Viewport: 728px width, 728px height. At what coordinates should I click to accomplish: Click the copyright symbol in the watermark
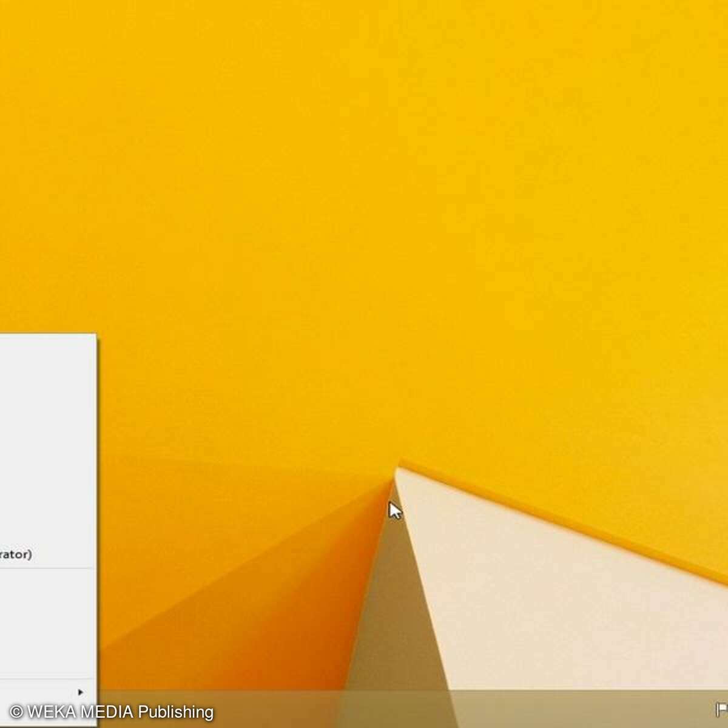click(x=17, y=712)
